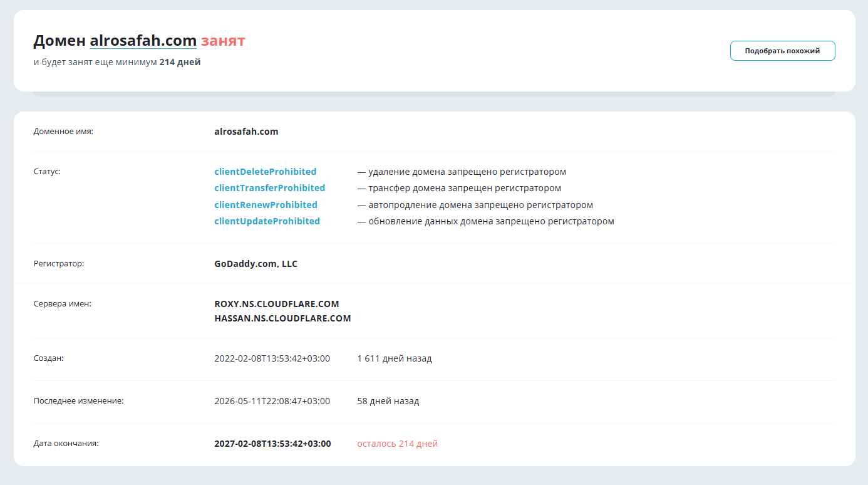Click the 'Дата окончания:' row label
The width and height of the screenshot is (868, 485).
pos(66,443)
